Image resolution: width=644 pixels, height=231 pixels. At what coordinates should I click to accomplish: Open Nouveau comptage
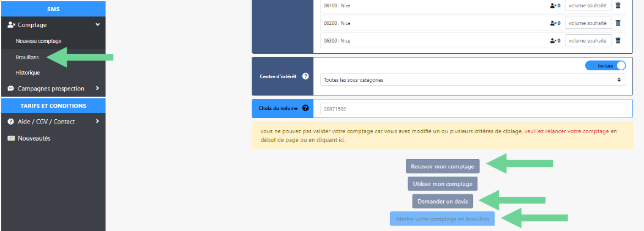[x=39, y=41]
